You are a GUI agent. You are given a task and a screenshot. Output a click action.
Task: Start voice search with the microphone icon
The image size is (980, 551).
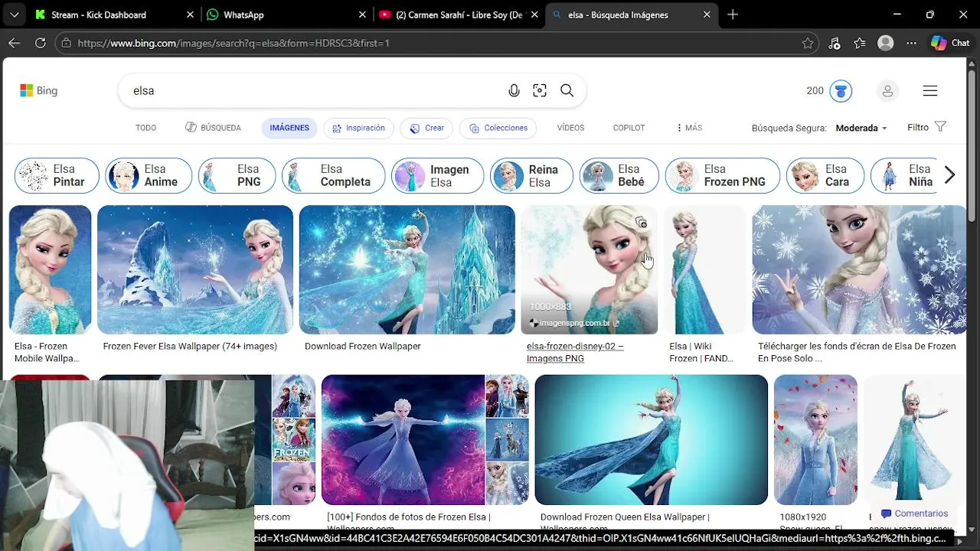point(514,91)
